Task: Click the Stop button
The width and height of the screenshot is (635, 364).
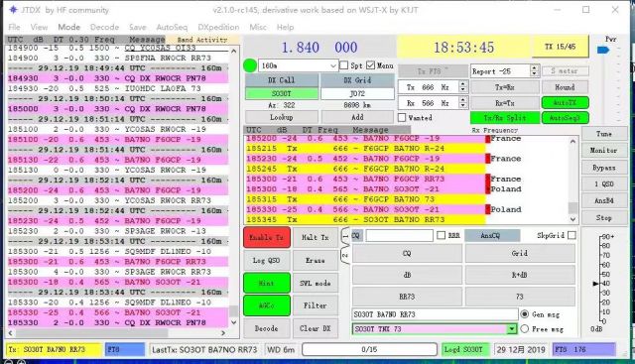Action: [604, 218]
